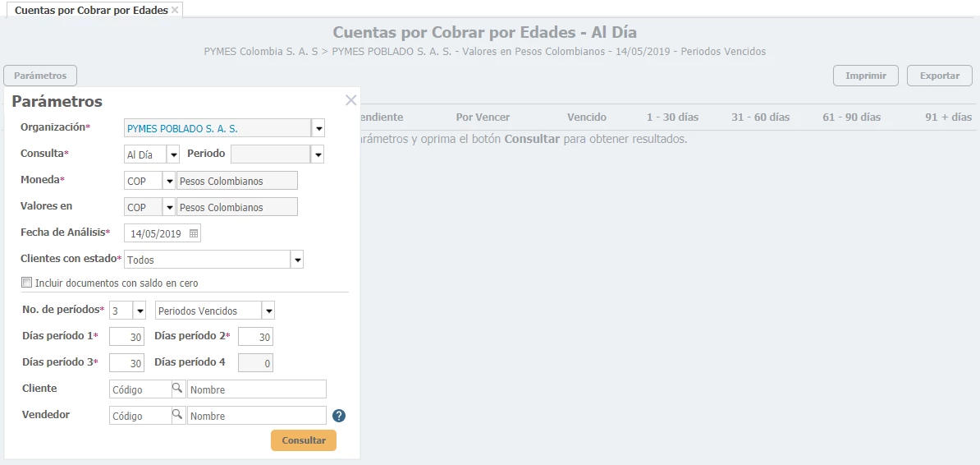The image size is (980, 465).
Task: Open the Moneda COP dropdown arrow
Action: tap(169, 181)
